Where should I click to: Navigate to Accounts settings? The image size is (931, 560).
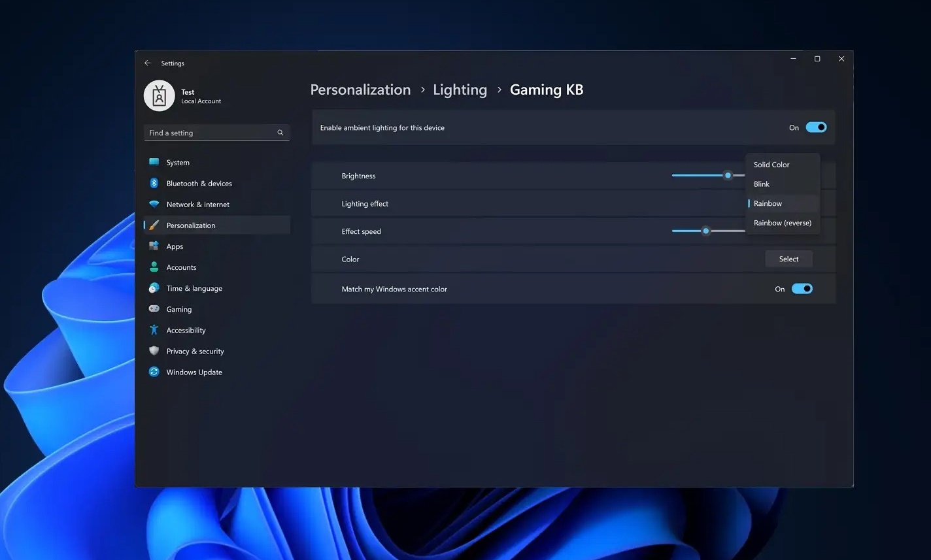[217, 267]
